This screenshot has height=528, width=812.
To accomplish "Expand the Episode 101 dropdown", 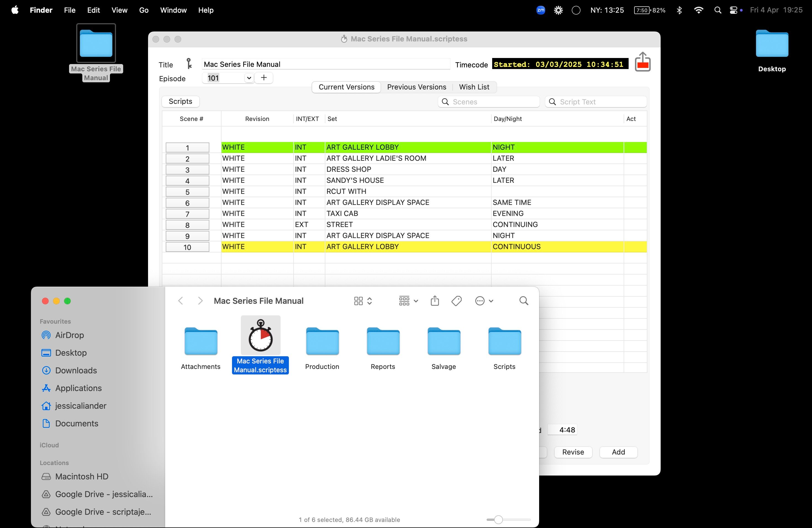I will point(249,78).
